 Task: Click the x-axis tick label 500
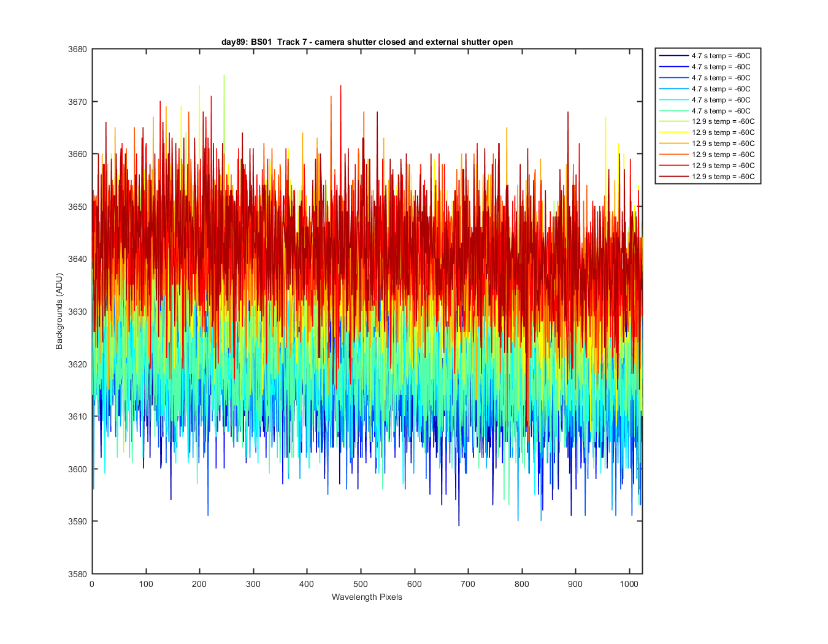pyautogui.click(x=361, y=584)
